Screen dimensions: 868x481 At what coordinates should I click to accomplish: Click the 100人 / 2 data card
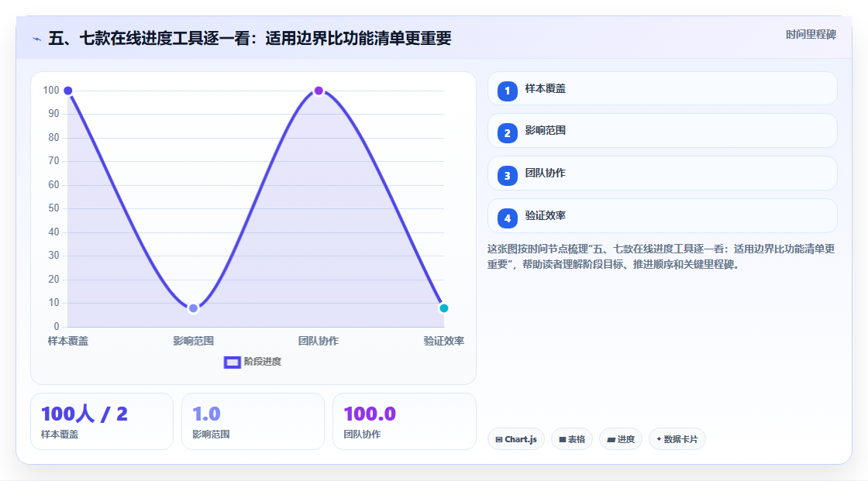pos(102,422)
